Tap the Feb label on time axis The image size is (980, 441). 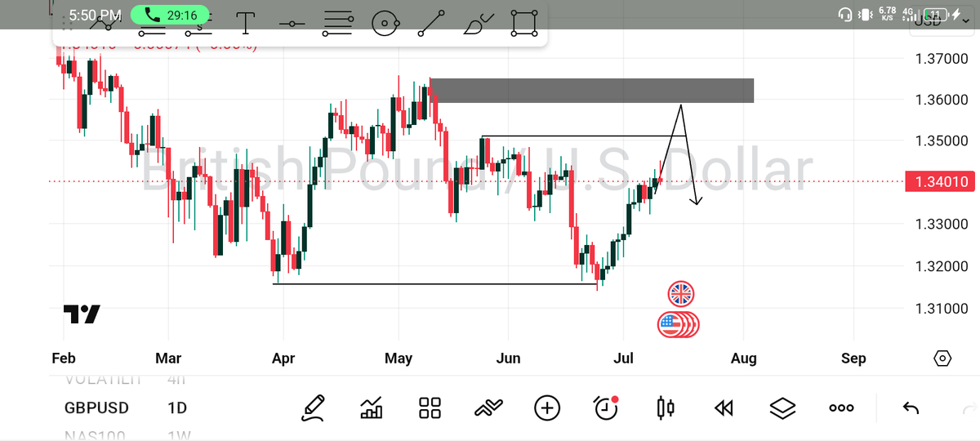click(x=65, y=359)
